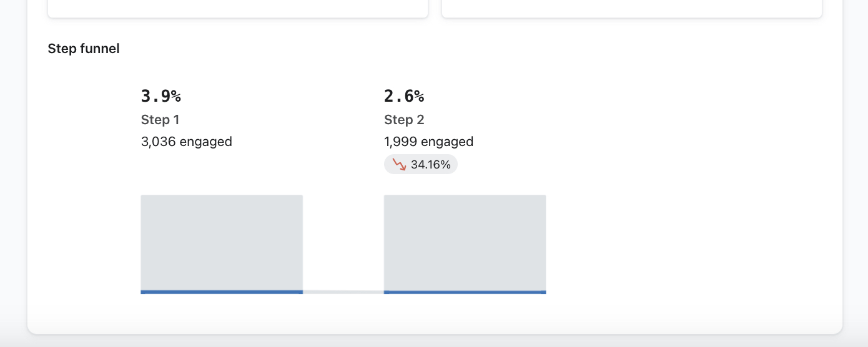The image size is (868, 347).
Task: Select the "Step 1" label
Action: (x=160, y=120)
